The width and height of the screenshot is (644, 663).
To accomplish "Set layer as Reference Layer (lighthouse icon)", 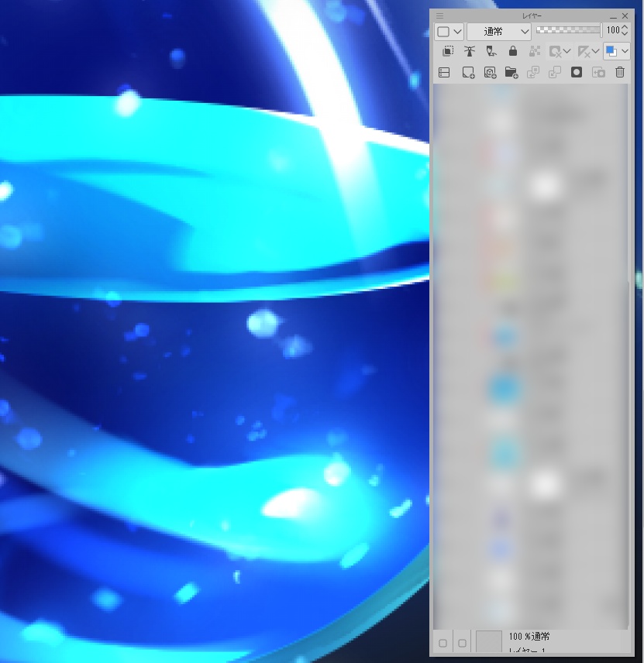I will pyautogui.click(x=470, y=52).
